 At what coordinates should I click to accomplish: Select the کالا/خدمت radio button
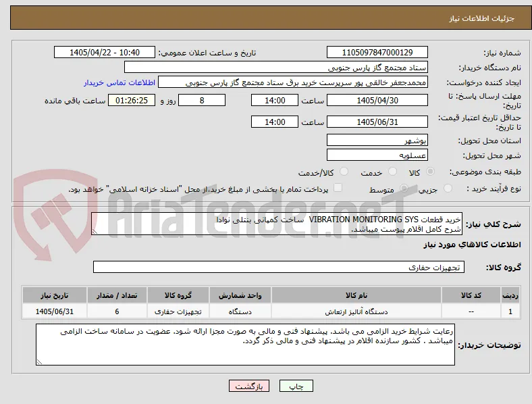344,172
